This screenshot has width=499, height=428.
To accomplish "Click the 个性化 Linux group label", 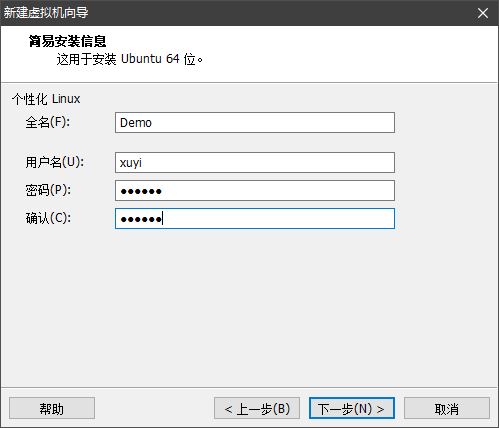I will click(46, 99).
